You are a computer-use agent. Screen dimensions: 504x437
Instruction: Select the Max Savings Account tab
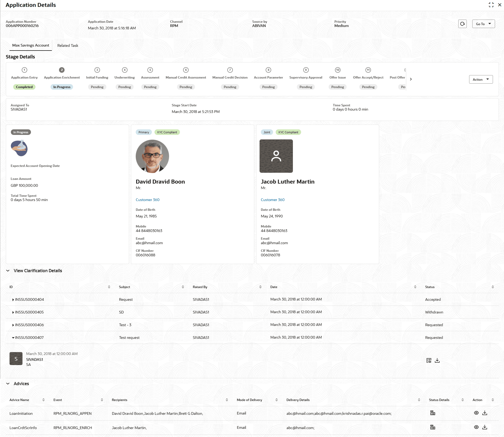click(31, 45)
